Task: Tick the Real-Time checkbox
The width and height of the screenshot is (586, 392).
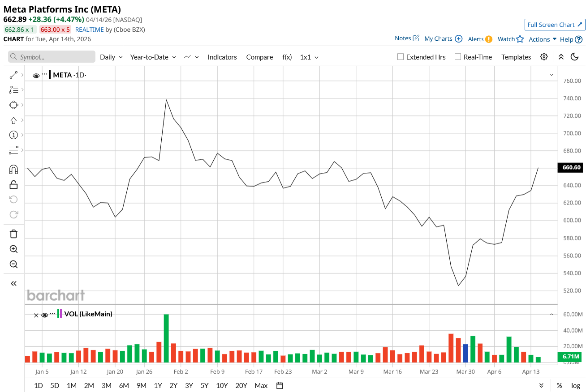Action: 458,57
